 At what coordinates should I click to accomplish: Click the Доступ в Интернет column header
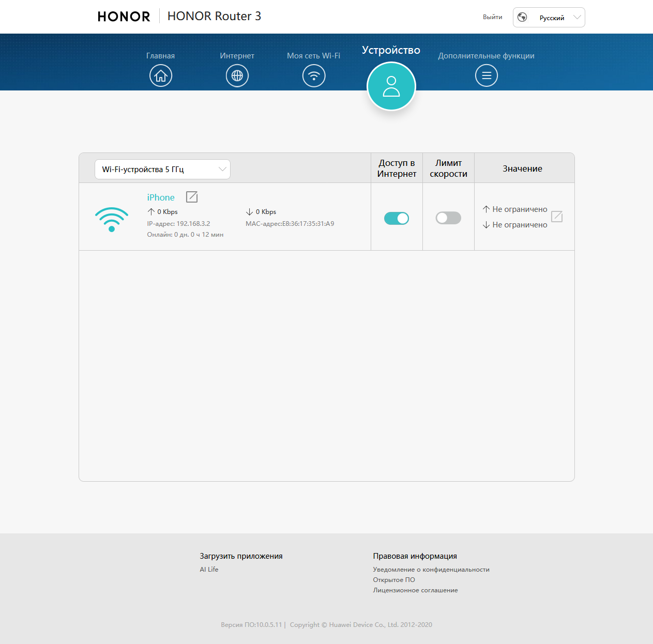click(x=397, y=168)
